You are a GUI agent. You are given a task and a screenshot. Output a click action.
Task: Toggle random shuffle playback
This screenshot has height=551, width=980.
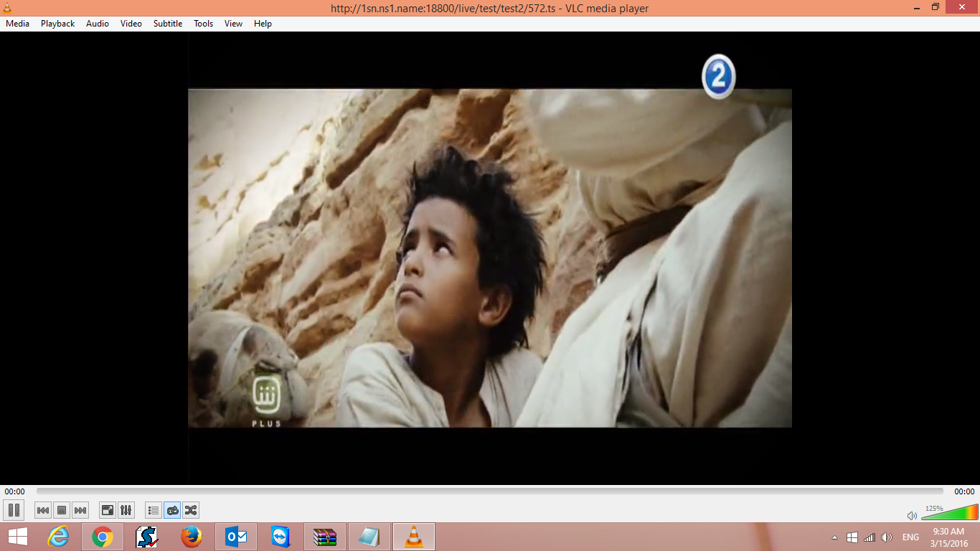[191, 510]
